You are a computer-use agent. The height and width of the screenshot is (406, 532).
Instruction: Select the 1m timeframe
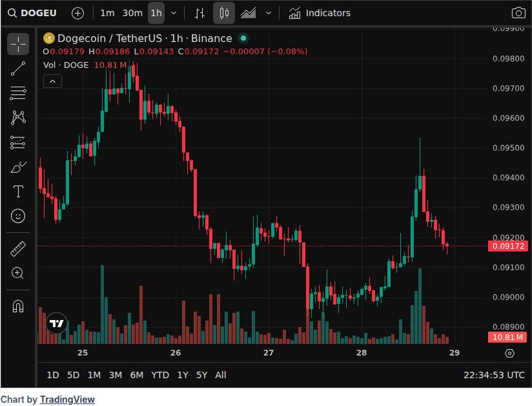point(107,14)
